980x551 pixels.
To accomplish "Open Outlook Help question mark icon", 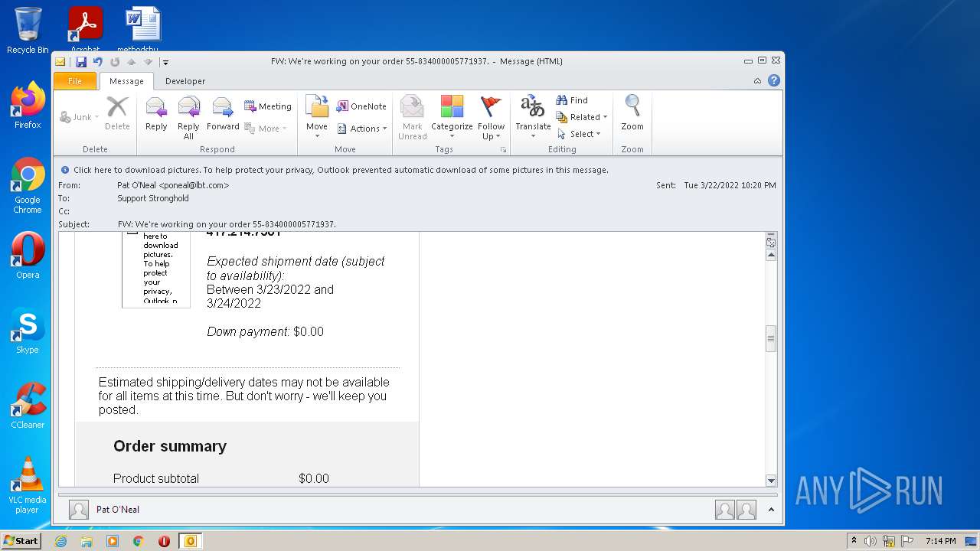I will coord(774,80).
